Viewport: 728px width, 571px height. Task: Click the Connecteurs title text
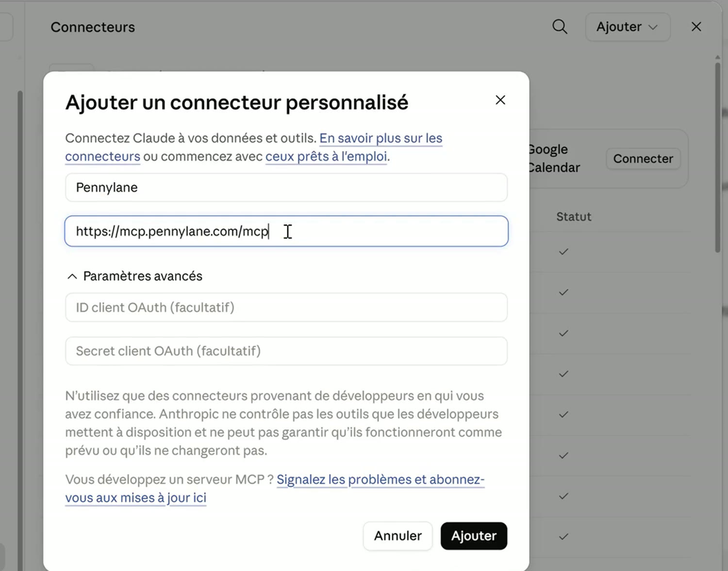click(x=93, y=27)
